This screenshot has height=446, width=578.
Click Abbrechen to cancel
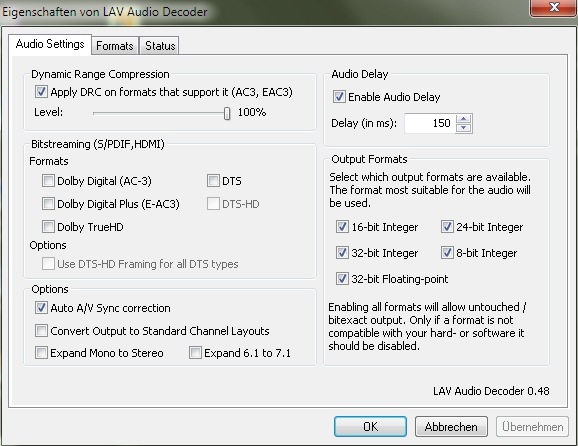[x=451, y=426]
